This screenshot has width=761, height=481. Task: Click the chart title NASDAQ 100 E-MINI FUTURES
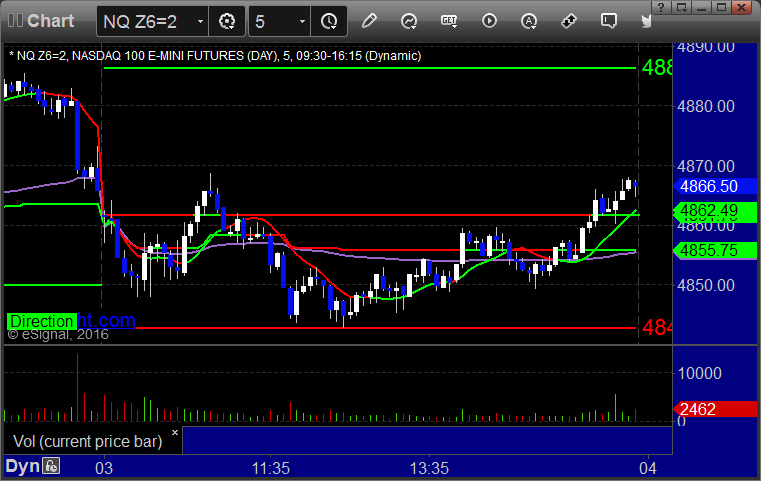pyautogui.click(x=158, y=56)
